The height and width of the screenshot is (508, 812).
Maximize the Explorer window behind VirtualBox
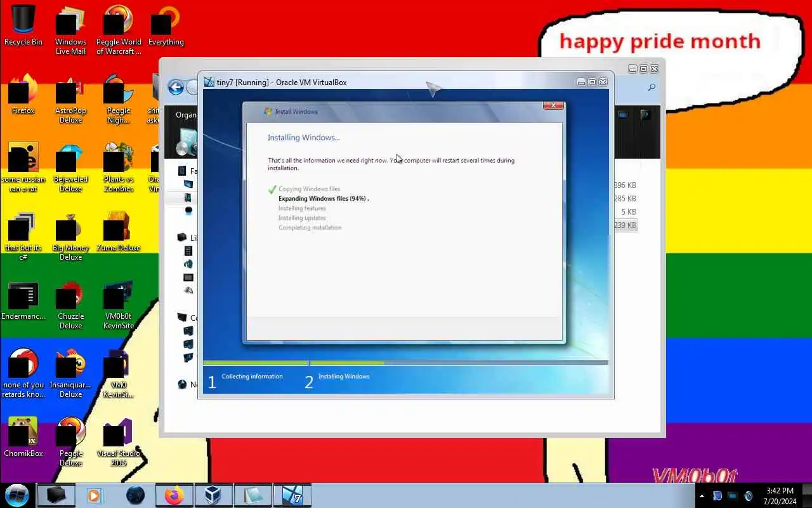[x=643, y=69]
